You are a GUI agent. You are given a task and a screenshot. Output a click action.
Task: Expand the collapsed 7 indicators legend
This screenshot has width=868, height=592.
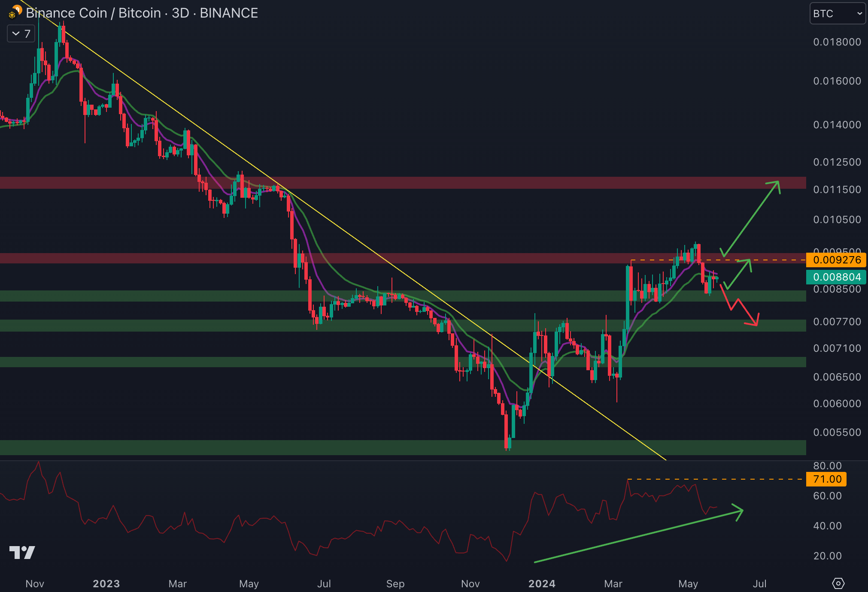(21, 33)
